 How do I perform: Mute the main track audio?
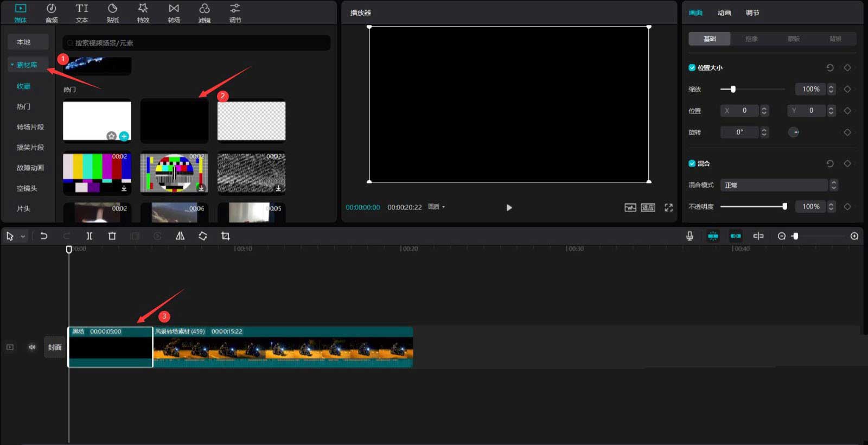pyautogui.click(x=32, y=347)
